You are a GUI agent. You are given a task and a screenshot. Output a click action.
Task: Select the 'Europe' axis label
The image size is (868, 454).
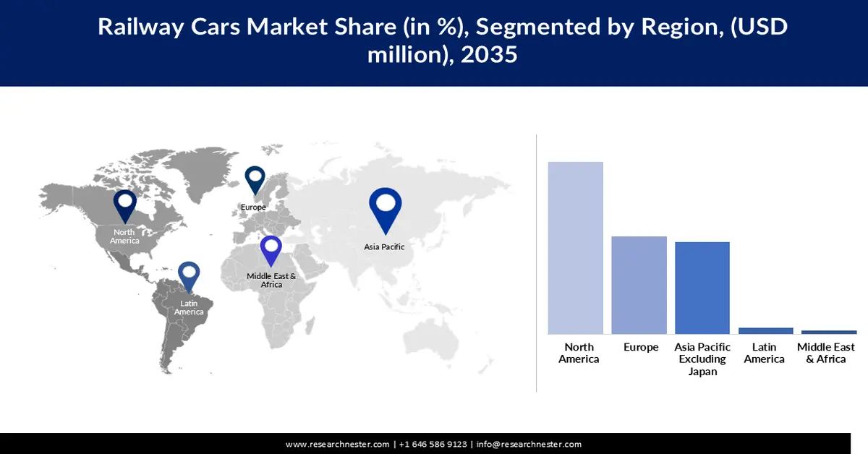tap(639, 348)
